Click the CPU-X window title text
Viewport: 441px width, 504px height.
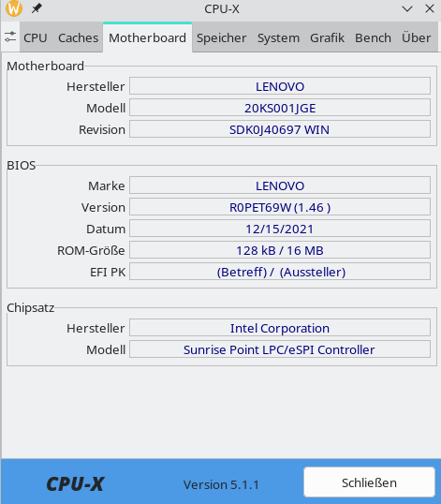222,9
